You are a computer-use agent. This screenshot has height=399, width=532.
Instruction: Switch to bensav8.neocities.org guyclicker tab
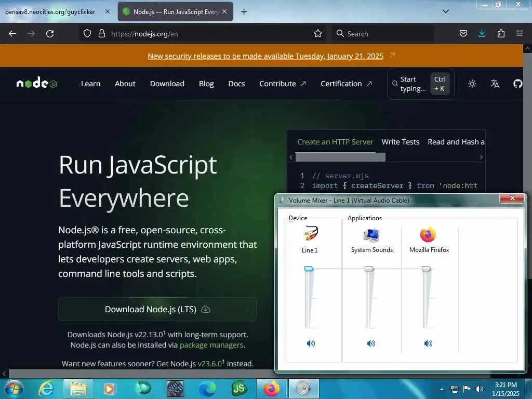tap(50, 12)
